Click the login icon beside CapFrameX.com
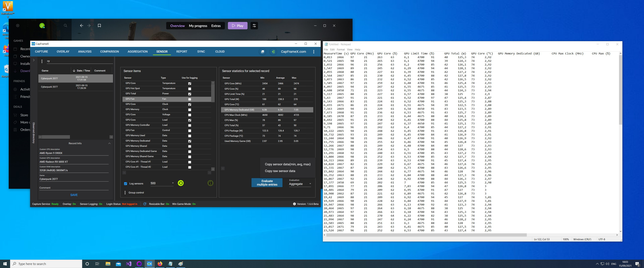The width and height of the screenshot is (644, 268). click(273, 52)
